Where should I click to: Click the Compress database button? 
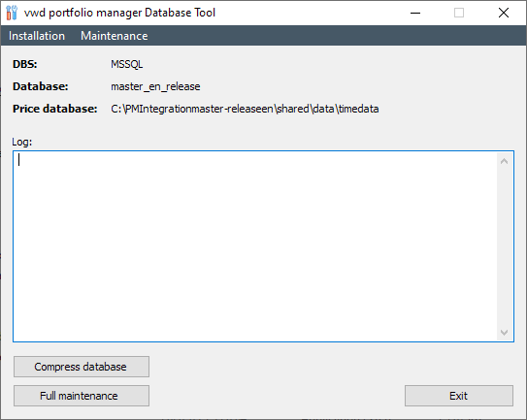click(82, 367)
